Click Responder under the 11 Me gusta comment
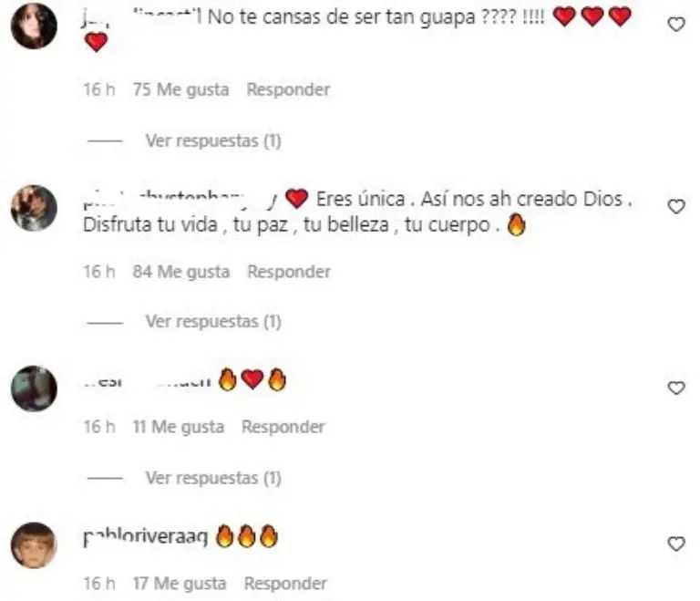Viewport: 700px width, 601px height. point(283,427)
